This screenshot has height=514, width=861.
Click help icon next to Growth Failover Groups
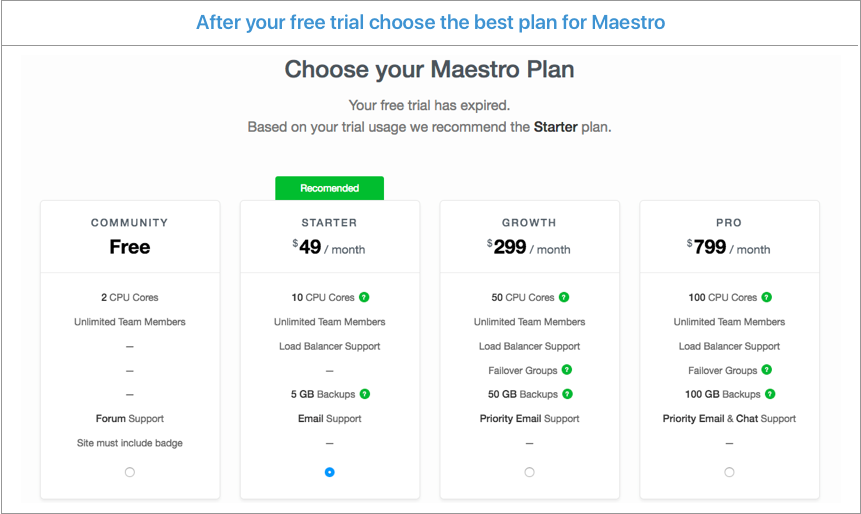568,370
